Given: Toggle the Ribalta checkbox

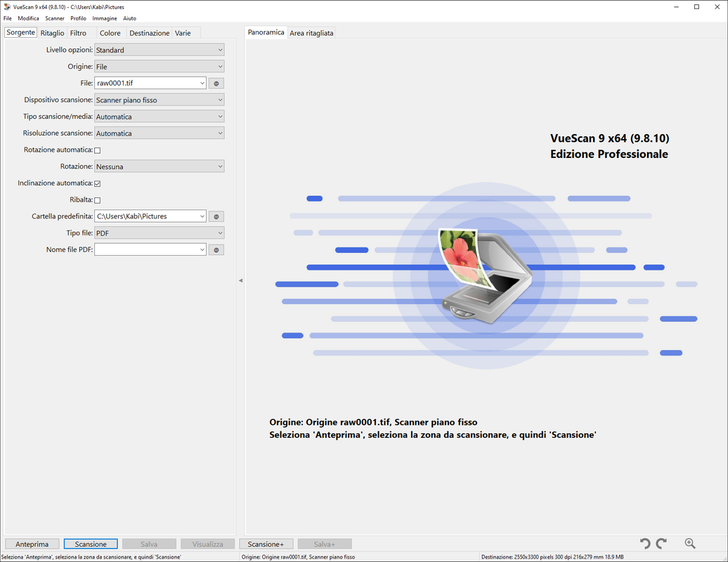Looking at the screenshot, I should click(x=98, y=200).
